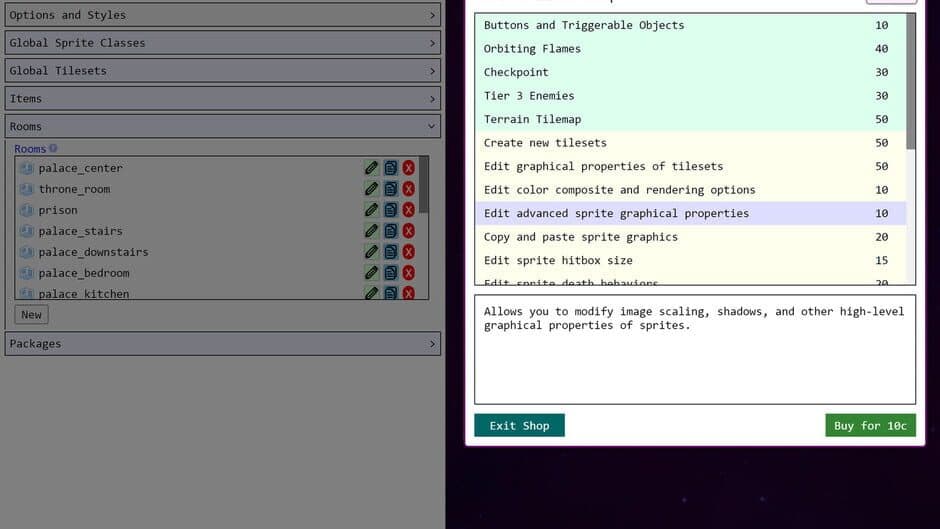
Task: Duplicate the throne_room room via copy icon
Action: [390, 189]
